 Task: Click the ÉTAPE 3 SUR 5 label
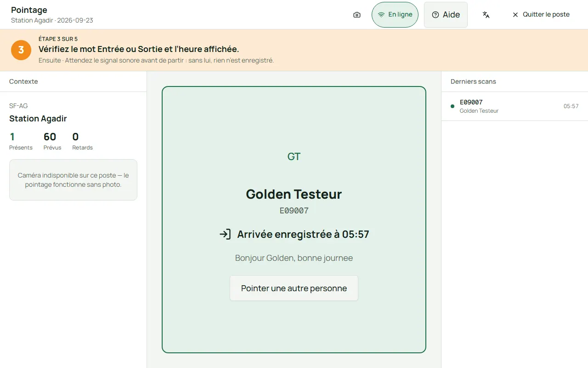tap(58, 39)
